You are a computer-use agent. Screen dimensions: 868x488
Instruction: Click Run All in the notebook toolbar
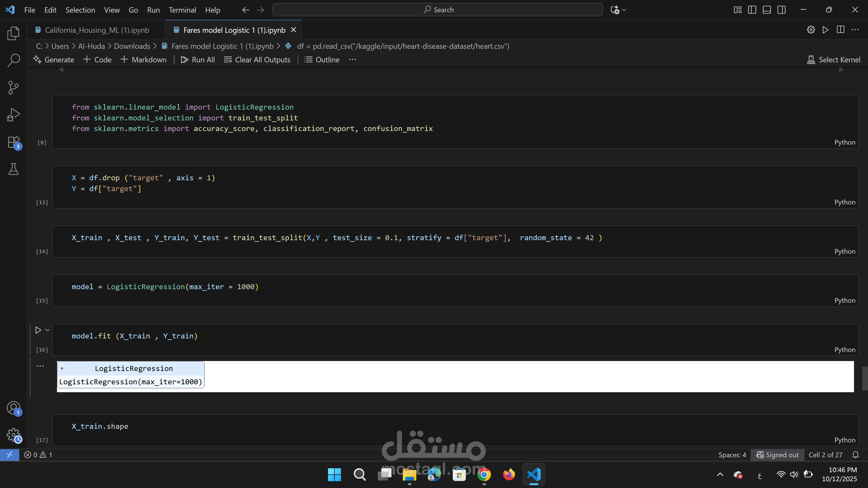click(198, 60)
